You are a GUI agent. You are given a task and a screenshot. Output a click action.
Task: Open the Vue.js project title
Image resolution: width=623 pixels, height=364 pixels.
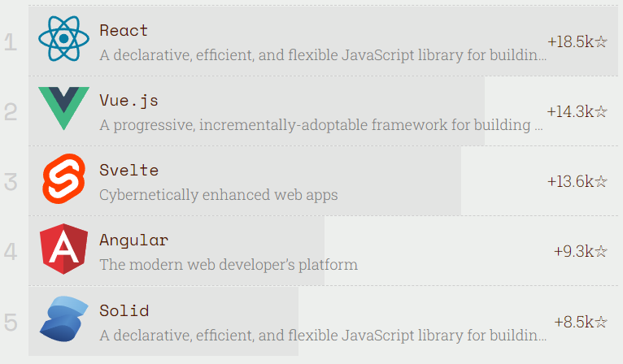point(129,101)
